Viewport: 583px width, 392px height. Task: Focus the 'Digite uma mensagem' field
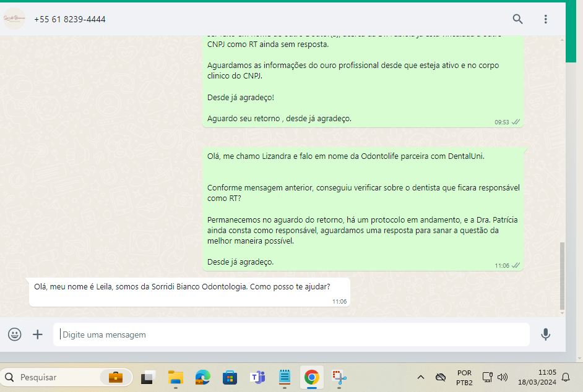tap(291, 334)
